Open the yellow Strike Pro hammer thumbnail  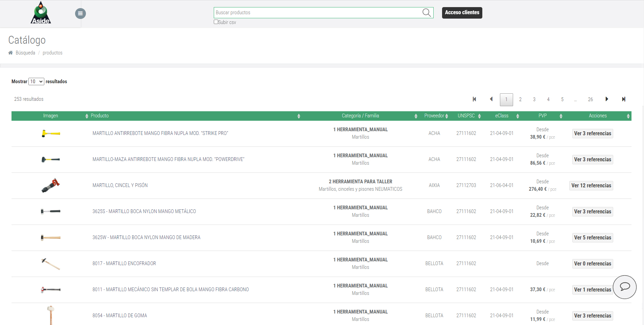51,134
